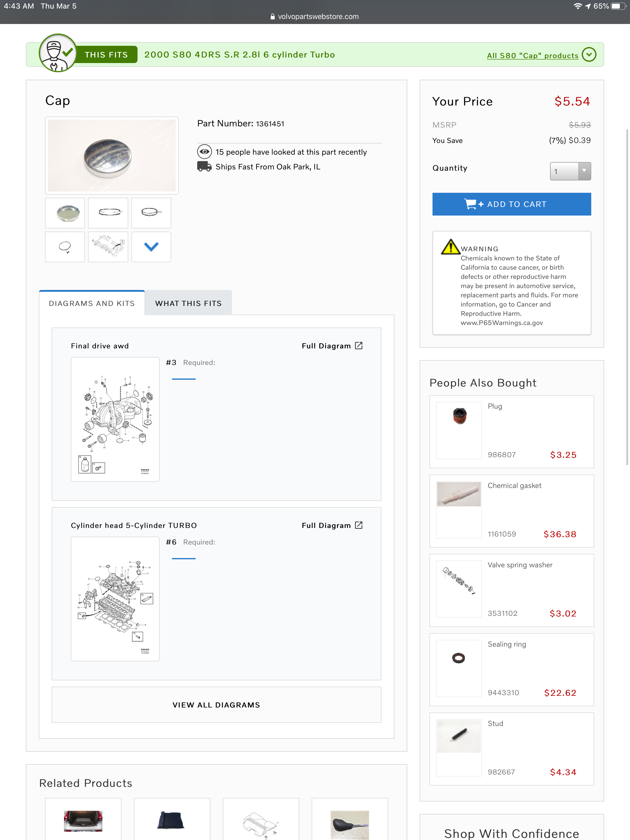Image resolution: width=630 pixels, height=840 pixels.
Task: Show more thumbnails with blue down chevron
Action: 151,247
